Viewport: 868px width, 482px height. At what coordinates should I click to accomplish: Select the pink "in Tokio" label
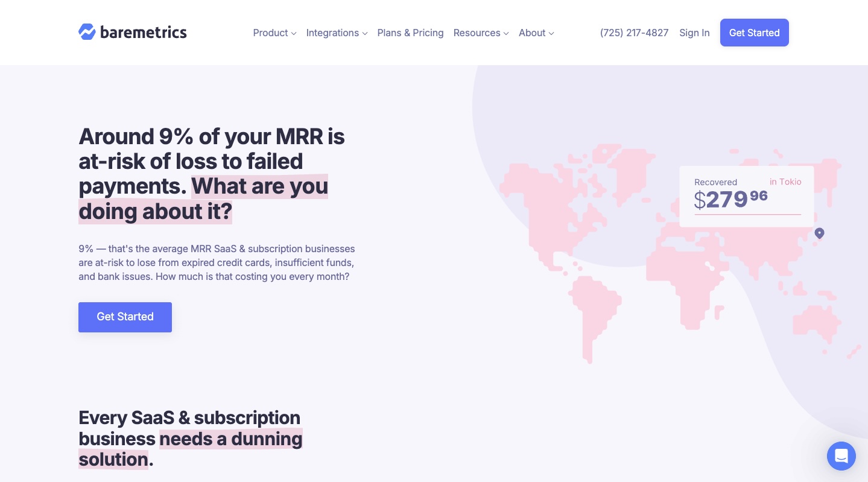click(785, 182)
